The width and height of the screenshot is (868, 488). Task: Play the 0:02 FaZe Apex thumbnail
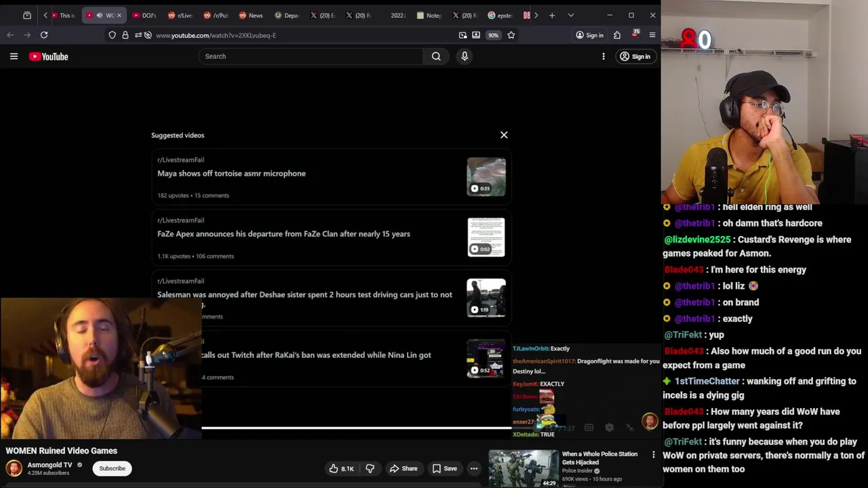pos(486,237)
